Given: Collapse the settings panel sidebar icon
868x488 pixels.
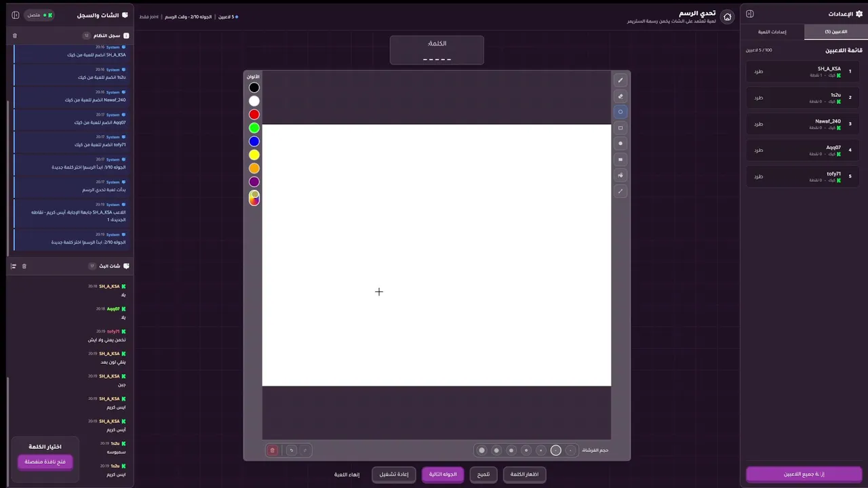Looking at the screenshot, I should [x=750, y=14].
